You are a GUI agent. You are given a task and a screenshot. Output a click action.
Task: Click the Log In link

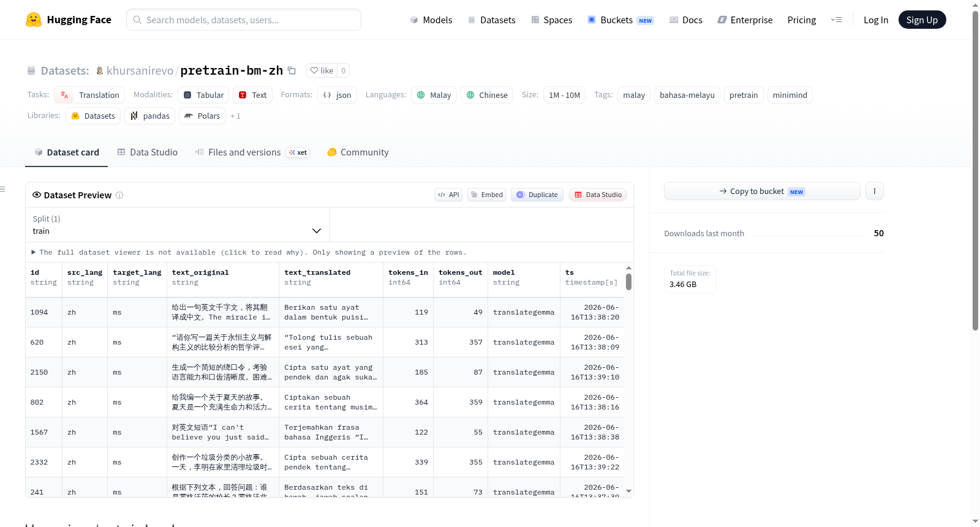click(x=876, y=20)
